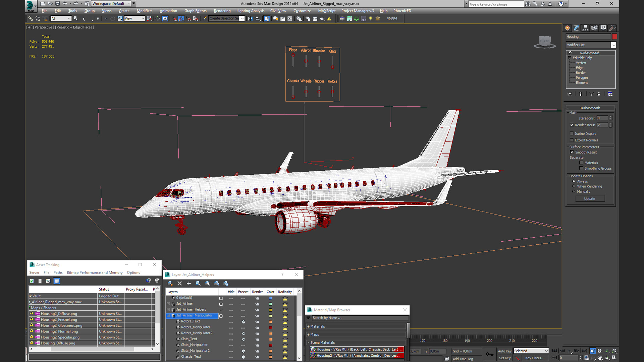Collapse the Editable Poly stack entry

[570, 58]
